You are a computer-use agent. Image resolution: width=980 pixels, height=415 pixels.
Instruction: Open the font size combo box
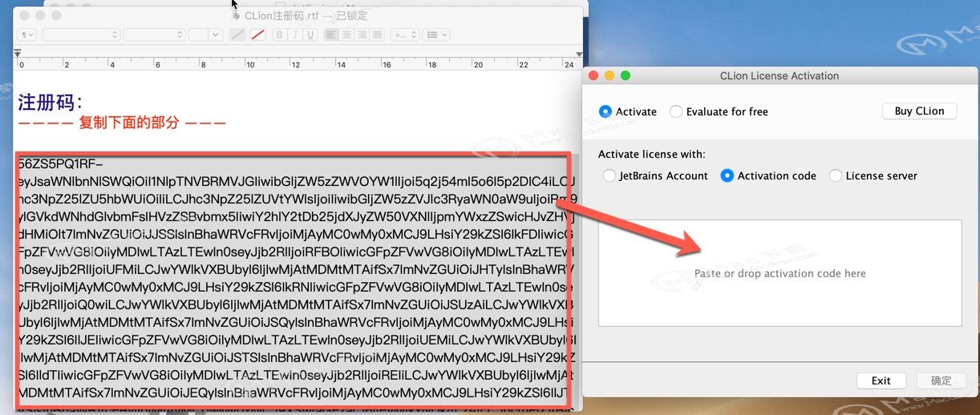[x=205, y=34]
